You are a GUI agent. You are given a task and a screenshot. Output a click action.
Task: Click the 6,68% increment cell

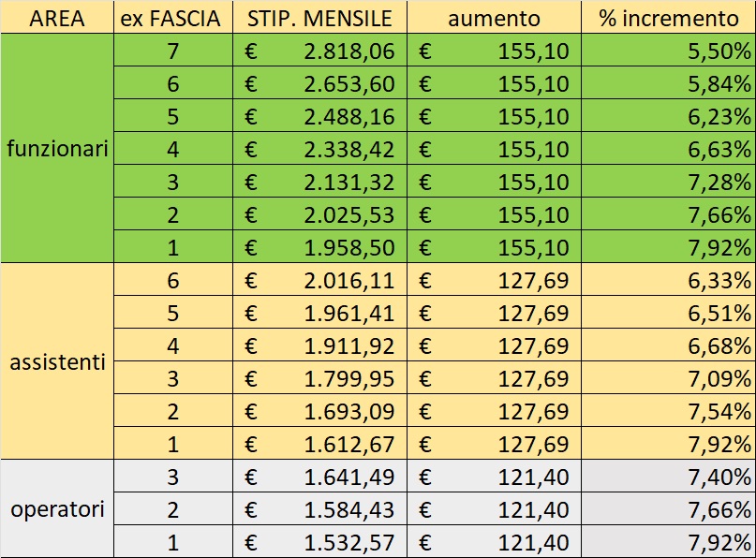point(668,345)
